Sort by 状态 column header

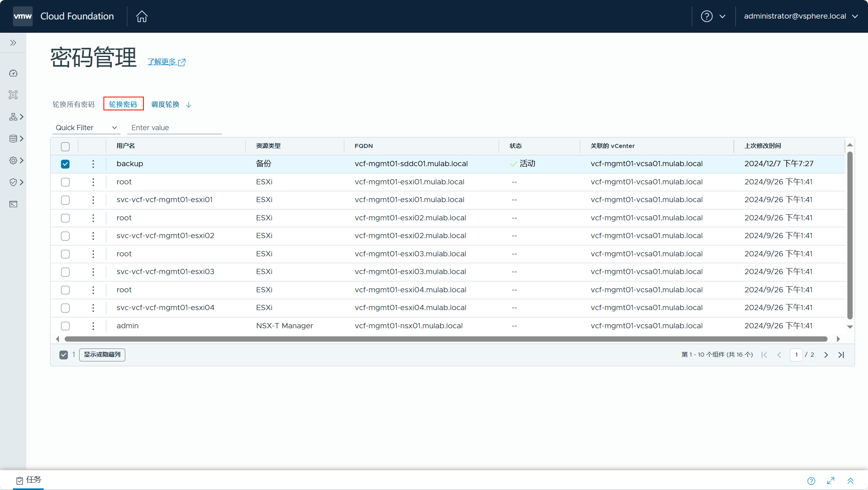pos(515,146)
